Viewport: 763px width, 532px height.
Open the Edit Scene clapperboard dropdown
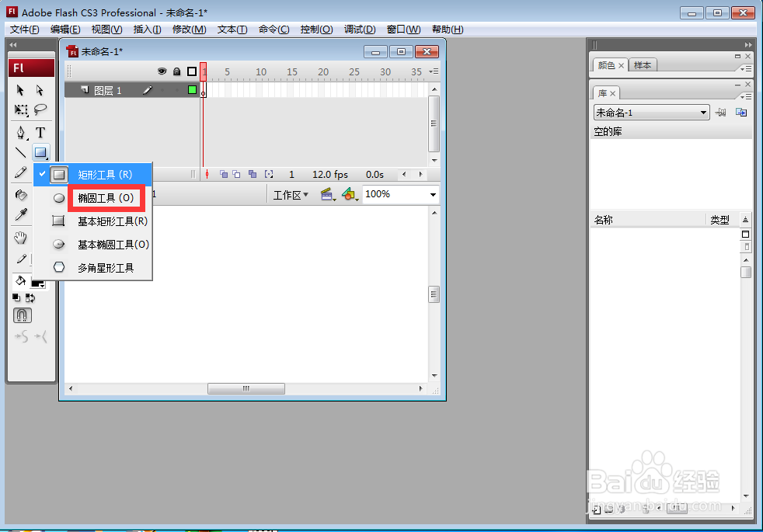coord(329,195)
